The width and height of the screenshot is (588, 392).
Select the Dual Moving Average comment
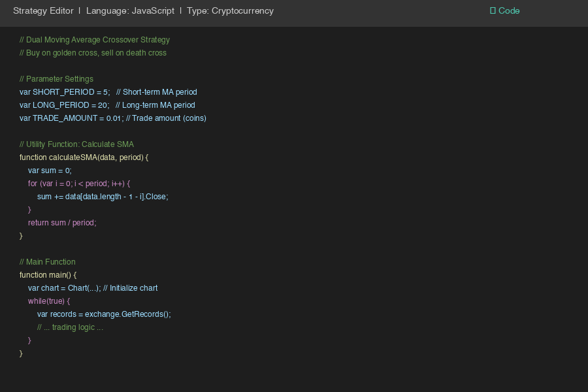[x=96, y=39]
